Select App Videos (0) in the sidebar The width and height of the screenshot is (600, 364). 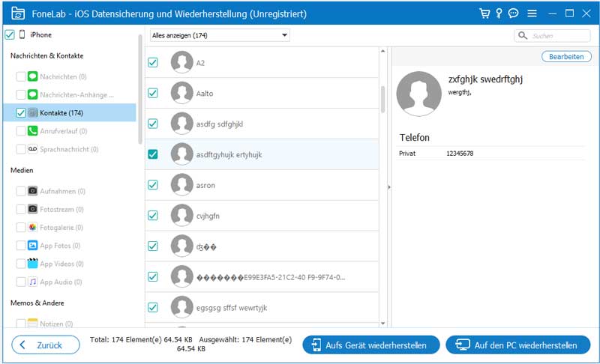tap(61, 264)
